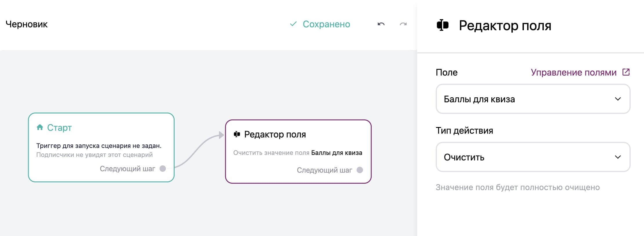
Task: Click text Подписчики не увидят этот сценарий
Action: point(94,155)
